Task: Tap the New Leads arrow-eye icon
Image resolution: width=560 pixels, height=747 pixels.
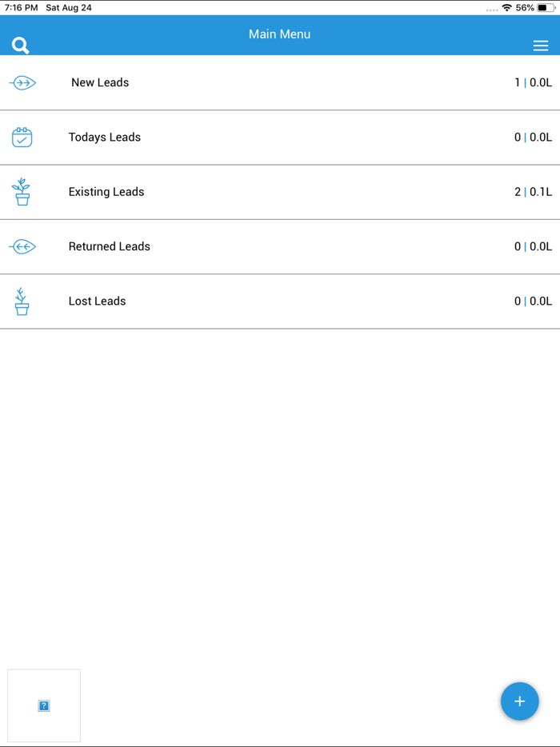Action: pyautogui.click(x=22, y=82)
